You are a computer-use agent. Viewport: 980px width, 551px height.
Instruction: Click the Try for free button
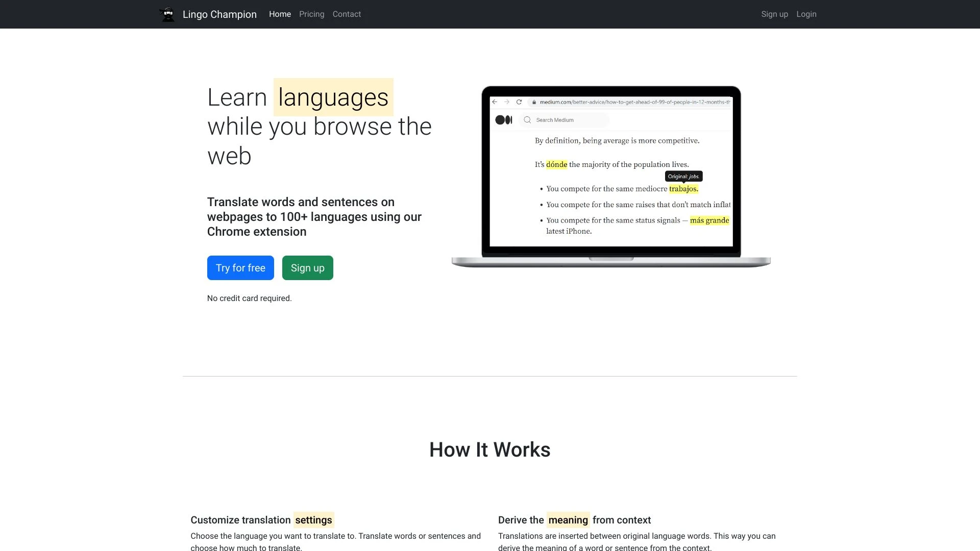coord(240,267)
